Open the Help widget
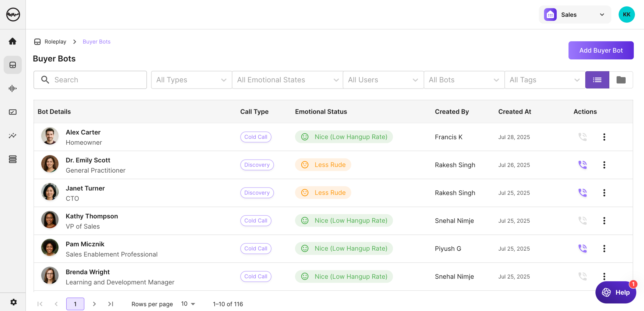644x311 pixels. pyautogui.click(x=616, y=292)
